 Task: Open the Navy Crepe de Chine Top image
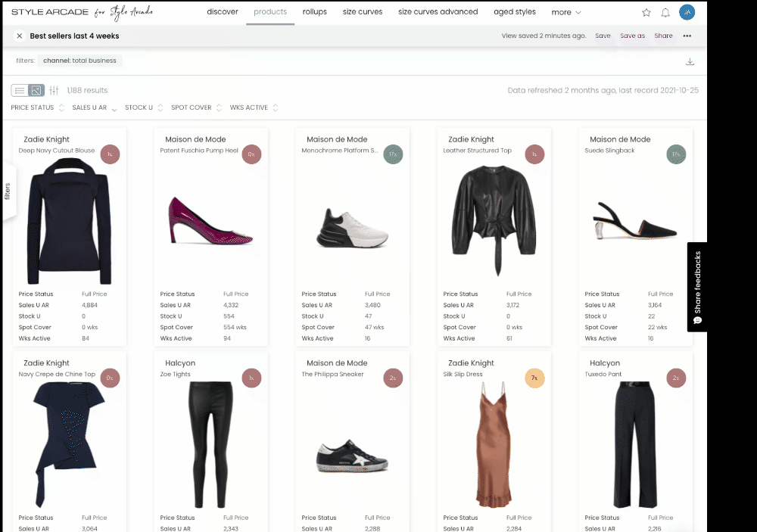point(69,444)
